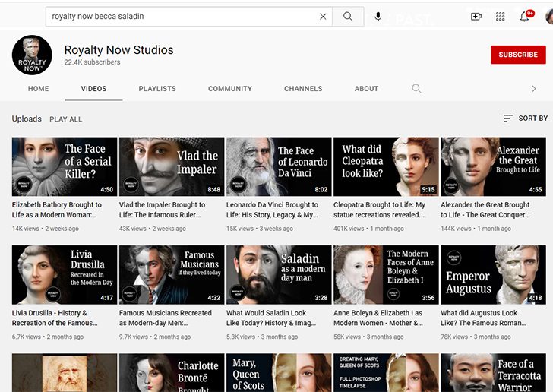Open the What did Cleopatra look like thumbnail

(x=386, y=166)
